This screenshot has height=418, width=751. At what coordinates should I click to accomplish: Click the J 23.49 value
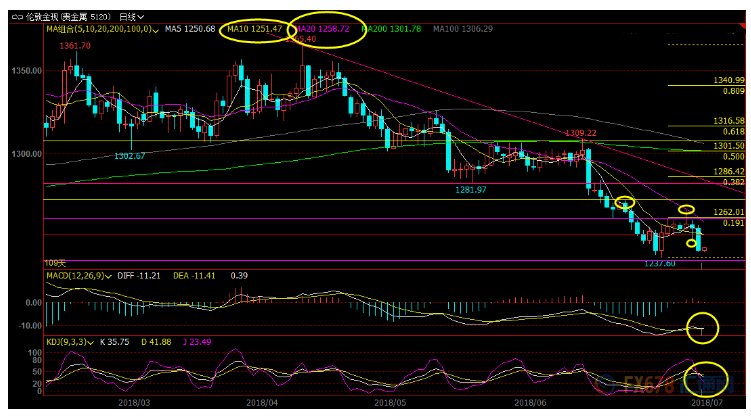pos(197,342)
